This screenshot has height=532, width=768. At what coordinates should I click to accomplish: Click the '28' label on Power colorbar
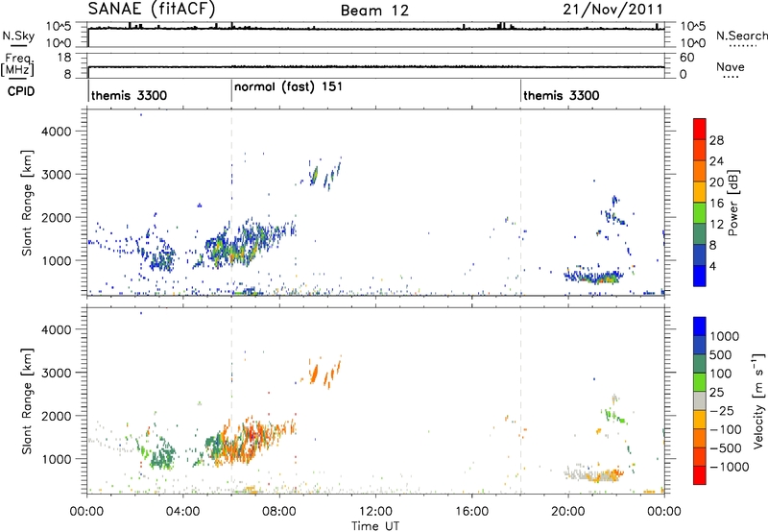click(716, 140)
